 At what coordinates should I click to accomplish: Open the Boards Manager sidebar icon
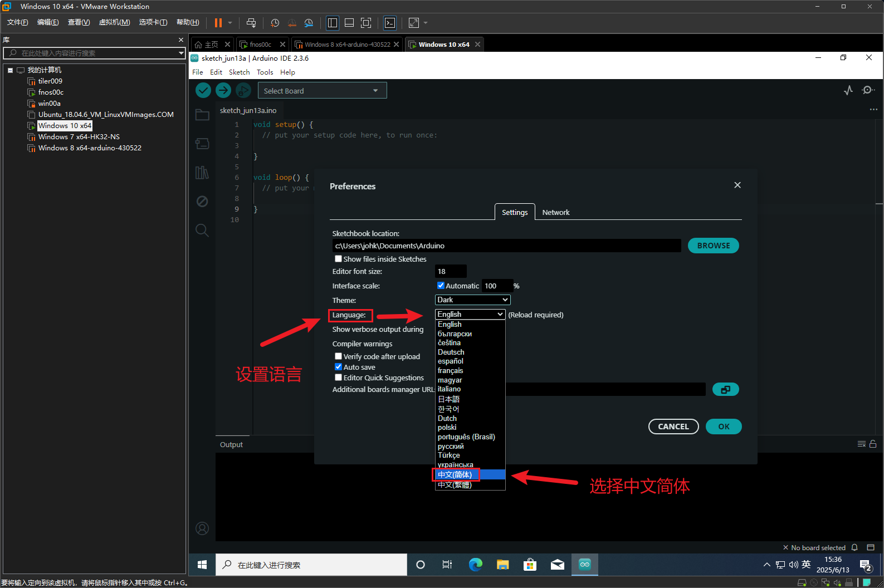202,144
